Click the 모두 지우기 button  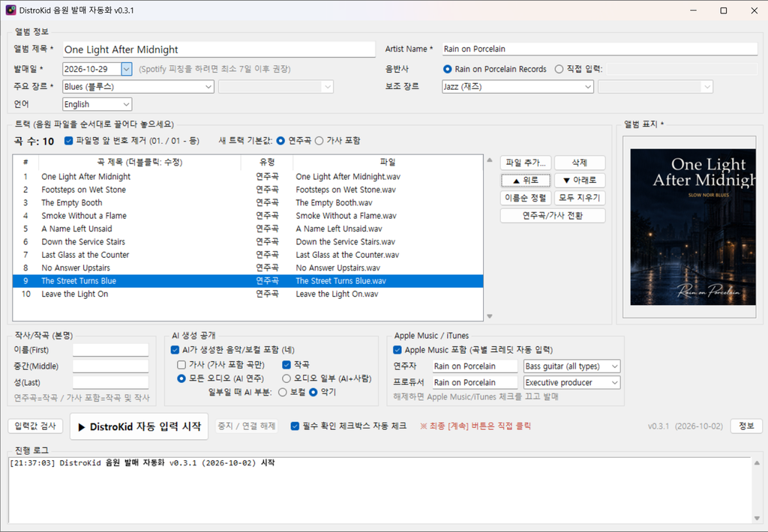click(x=580, y=198)
